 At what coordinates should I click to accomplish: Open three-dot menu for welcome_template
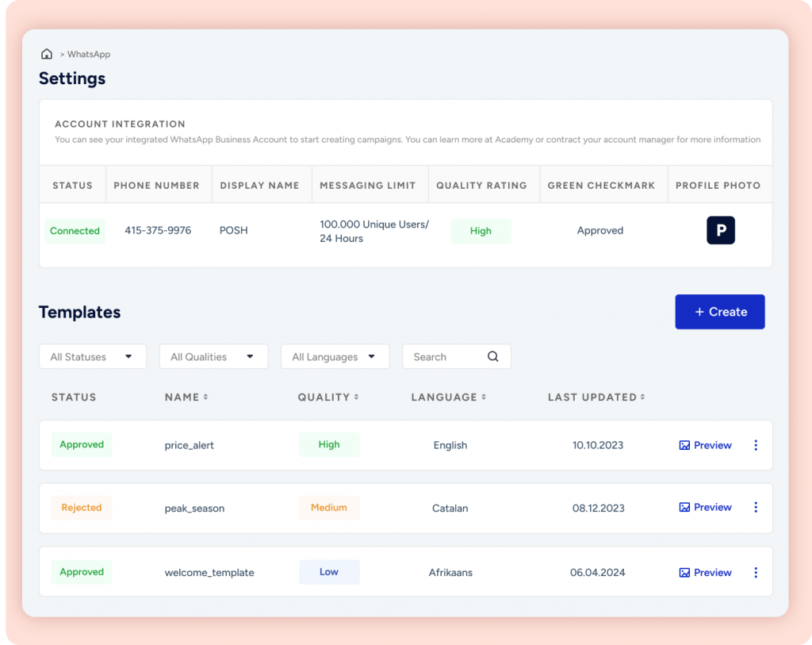[x=755, y=572]
